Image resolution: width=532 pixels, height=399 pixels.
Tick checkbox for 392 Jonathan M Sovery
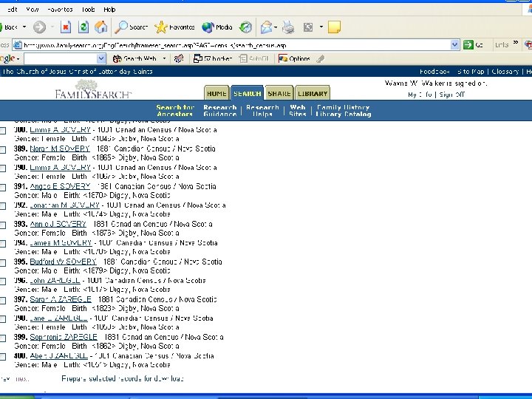[x=3, y=206]
